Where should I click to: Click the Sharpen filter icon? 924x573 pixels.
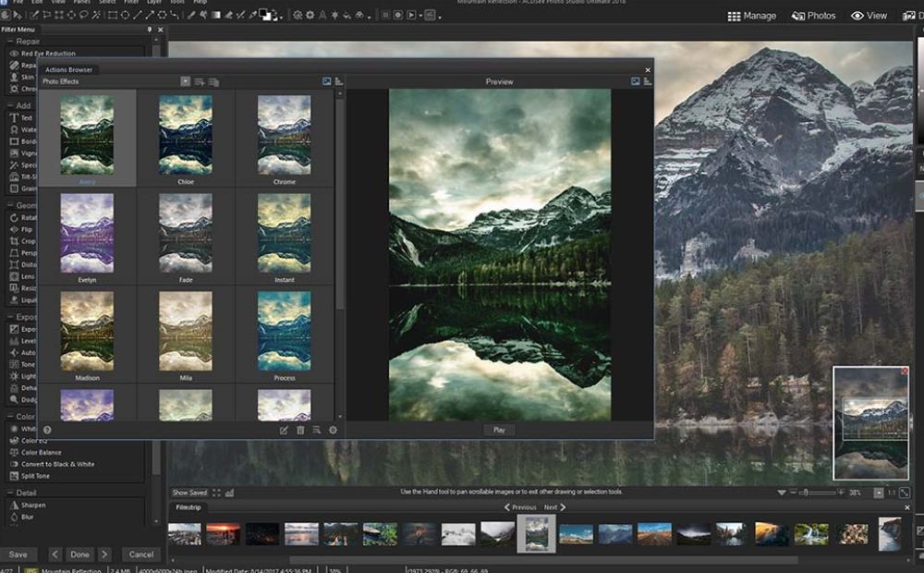[14, 506]
